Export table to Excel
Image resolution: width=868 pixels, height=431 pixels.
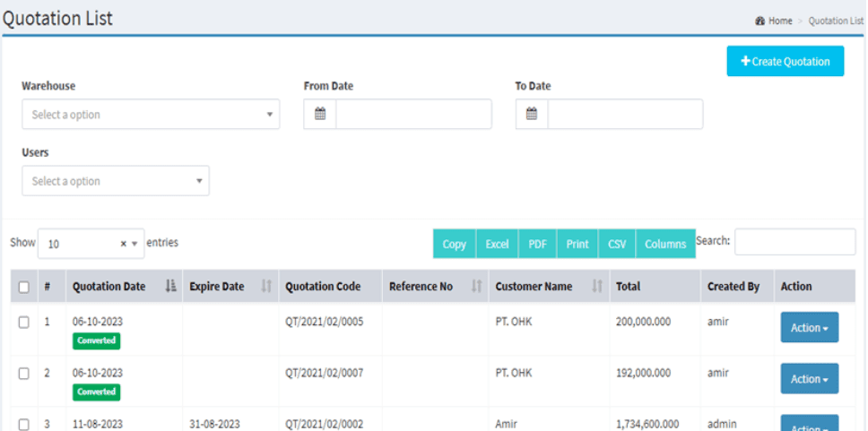[x=497, y=244]
